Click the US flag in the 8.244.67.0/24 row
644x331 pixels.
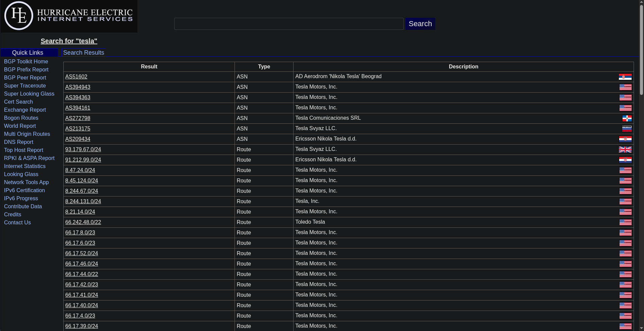[x=626, y=191]
